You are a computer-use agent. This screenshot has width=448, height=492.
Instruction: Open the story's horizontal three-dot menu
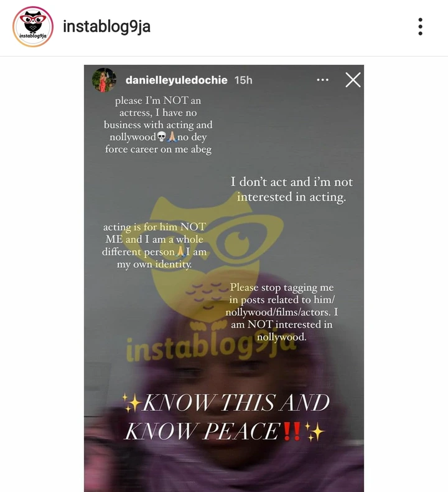coord(322,80)
